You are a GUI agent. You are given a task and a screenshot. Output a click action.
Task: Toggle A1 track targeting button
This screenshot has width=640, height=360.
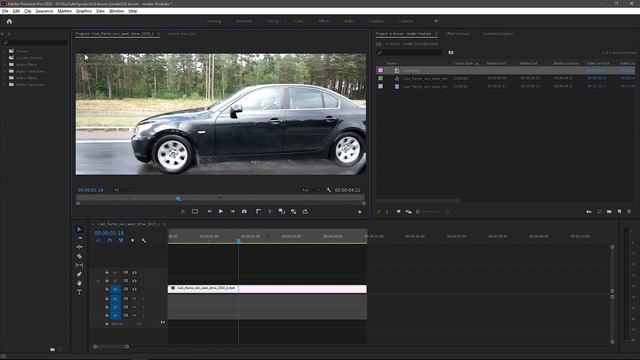point(116,299)
